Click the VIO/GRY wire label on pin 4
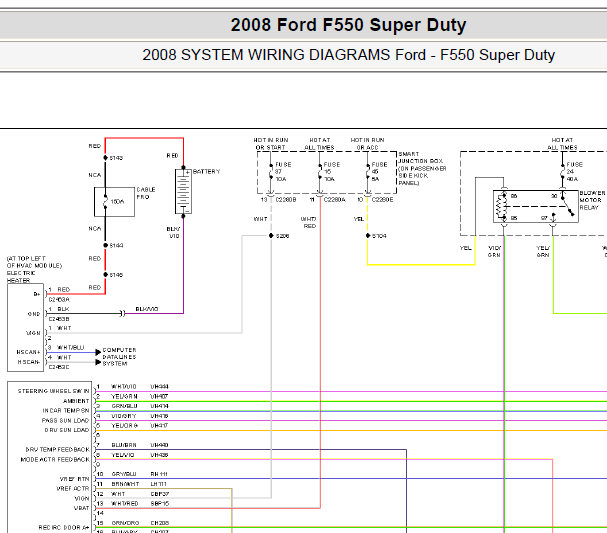607x533 pixels. (124, 416)
